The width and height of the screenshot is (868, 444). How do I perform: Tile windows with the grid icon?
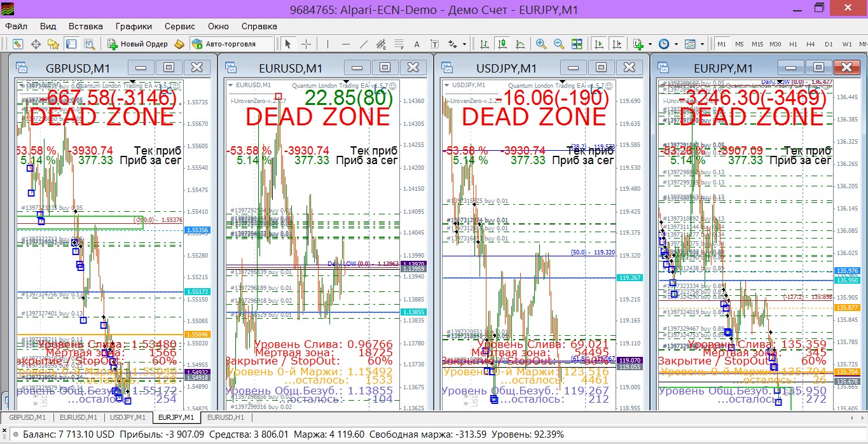[x=577, y=44]
